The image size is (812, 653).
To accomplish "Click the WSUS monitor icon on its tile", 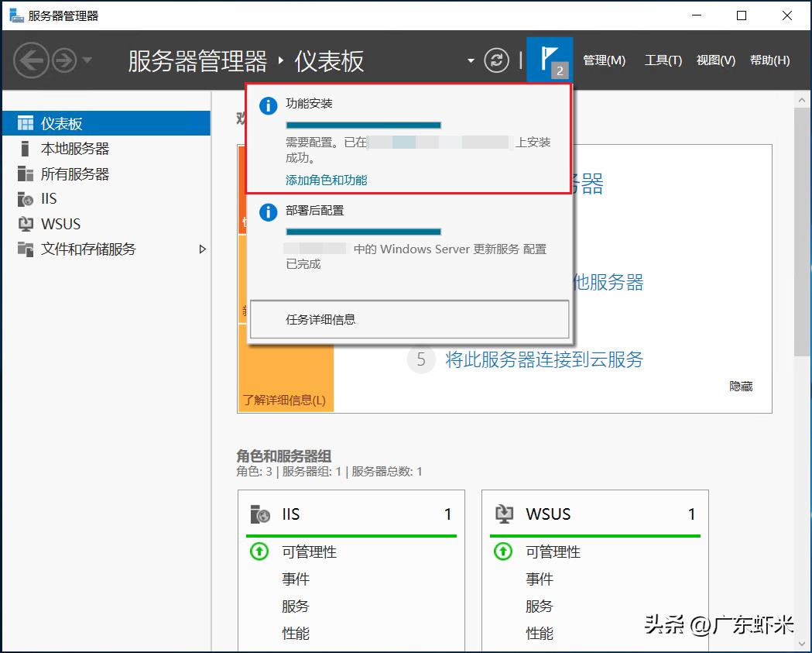I will click(x=506, y=514).
